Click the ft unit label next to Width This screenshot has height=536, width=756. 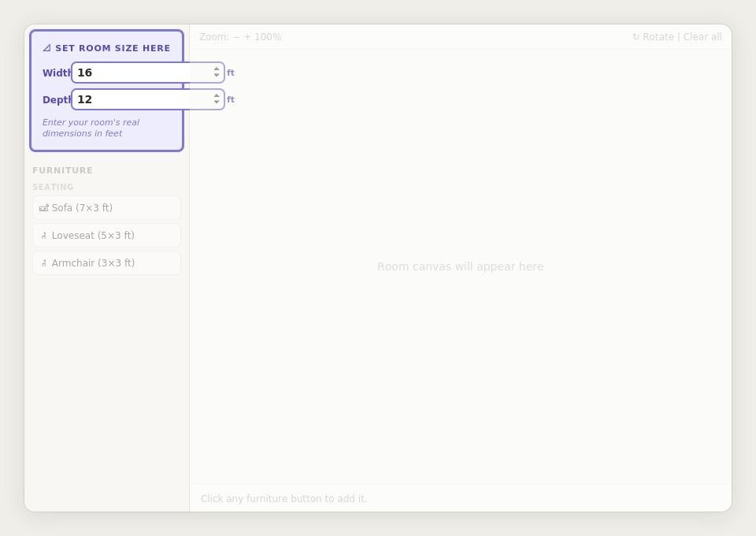click(231, 73)
